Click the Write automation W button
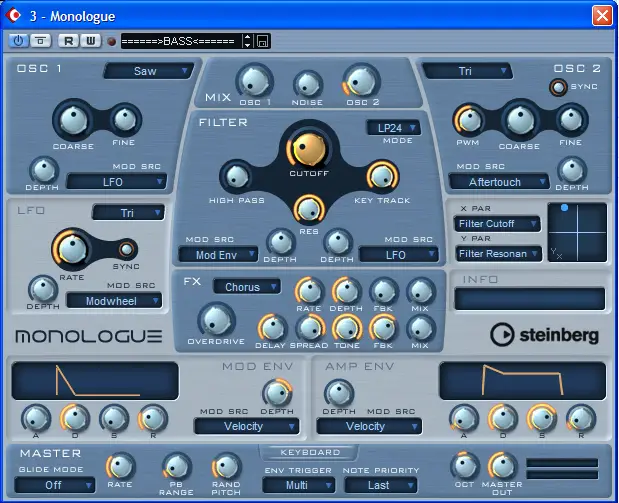The image size is (619, 503). point(90,41)
